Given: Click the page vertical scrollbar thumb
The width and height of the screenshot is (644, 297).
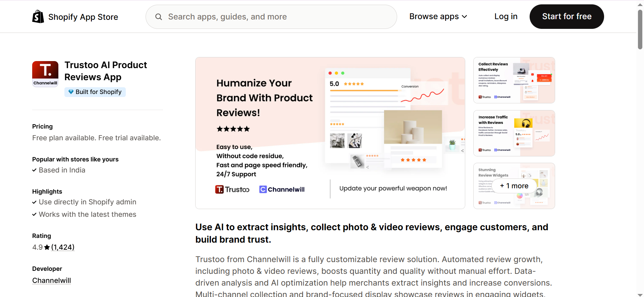Looking at the screenshot, I should point(640,30).
